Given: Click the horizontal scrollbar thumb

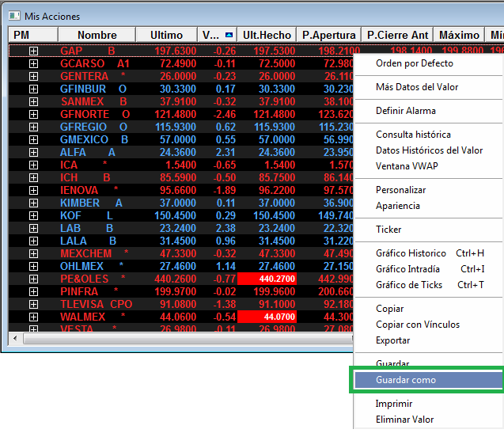Looking at the screenshot, I should click(x=188, y=339).
